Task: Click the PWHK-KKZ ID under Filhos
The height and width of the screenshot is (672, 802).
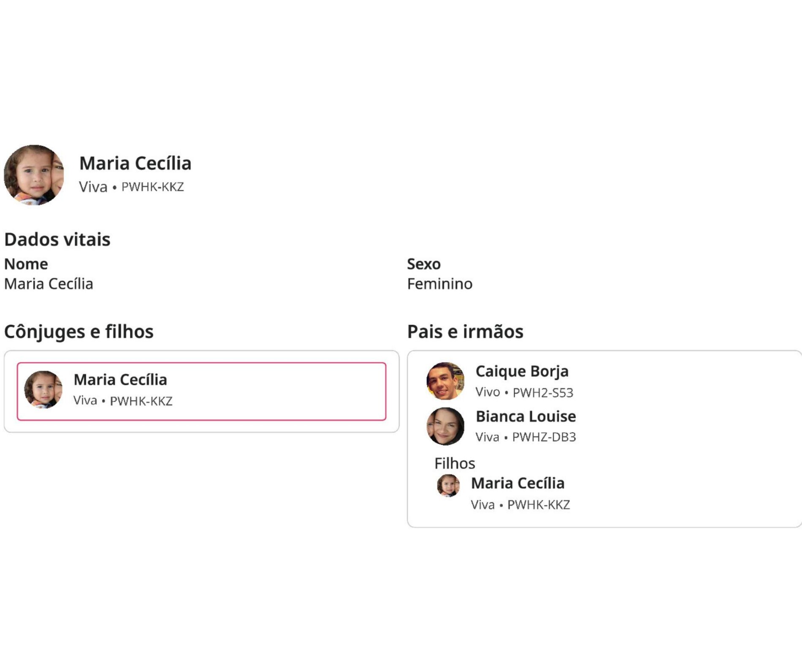Action: (x=538, y=505)
